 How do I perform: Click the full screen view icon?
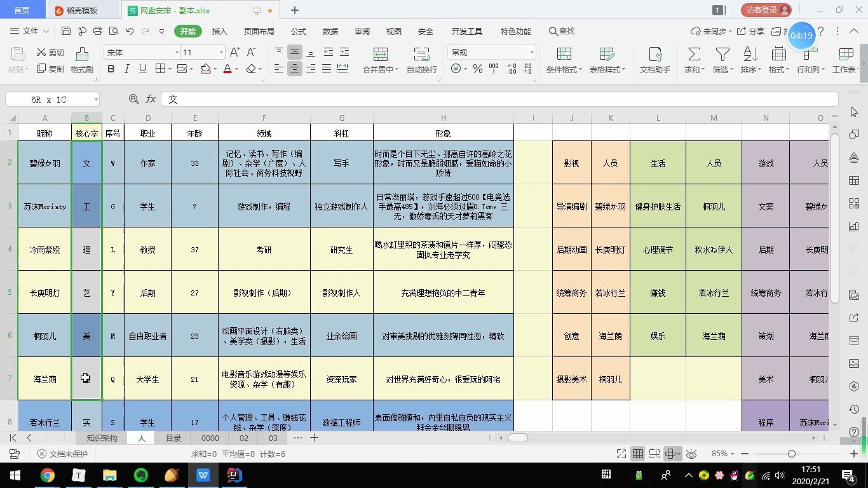click(x=621, y=454)
